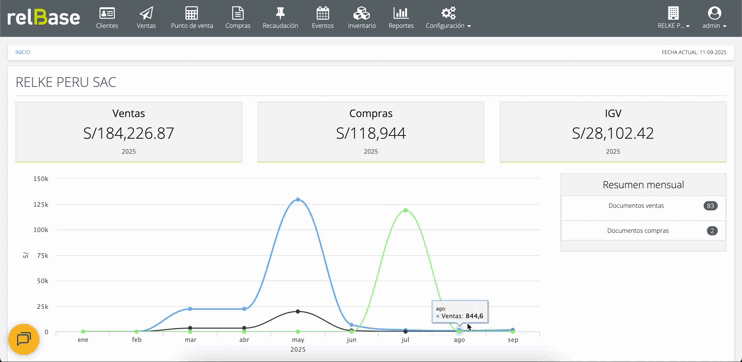
Task: Open the Reportes bar chart icon
Action: click(x=401, y=13)
